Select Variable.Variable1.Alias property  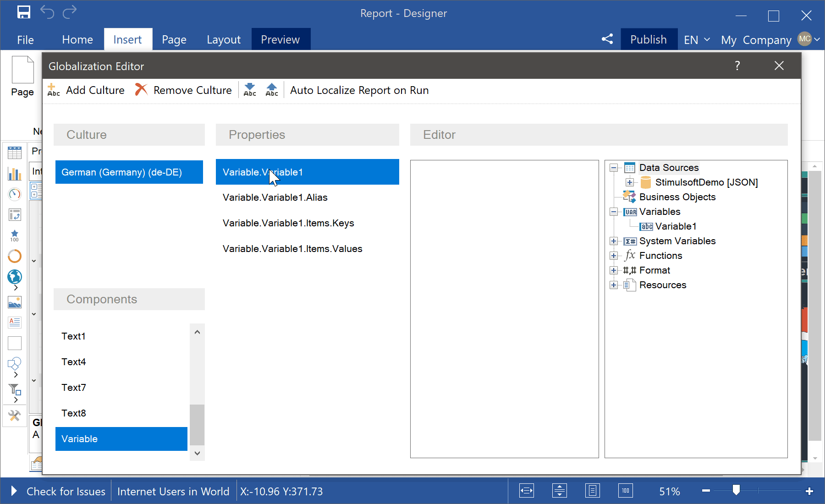(x=307, y=197)
